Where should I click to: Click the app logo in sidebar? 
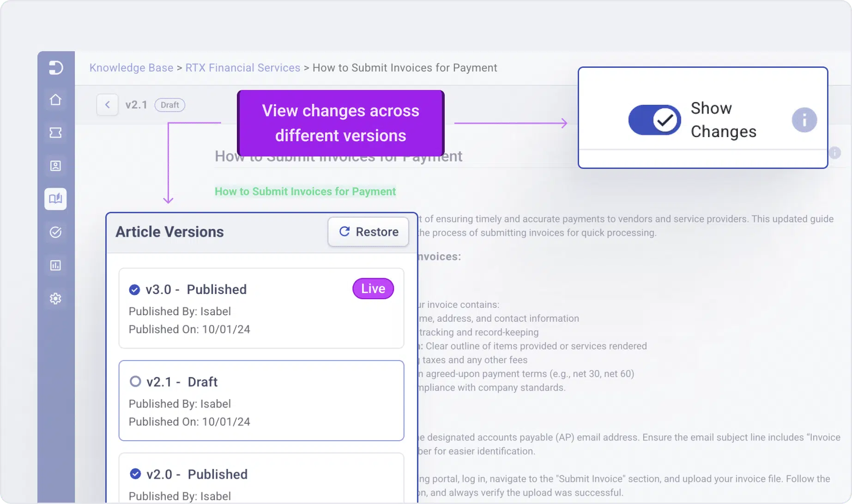pos(55,67)
